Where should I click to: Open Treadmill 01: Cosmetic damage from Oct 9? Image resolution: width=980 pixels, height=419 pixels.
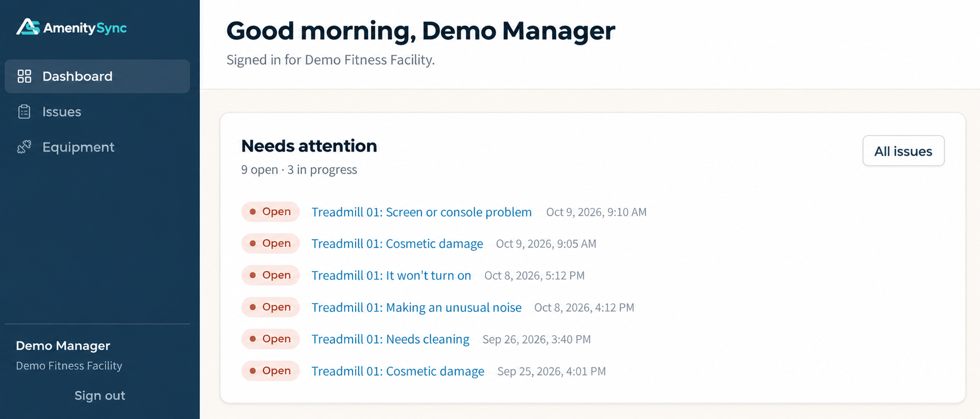coord(397,244)
